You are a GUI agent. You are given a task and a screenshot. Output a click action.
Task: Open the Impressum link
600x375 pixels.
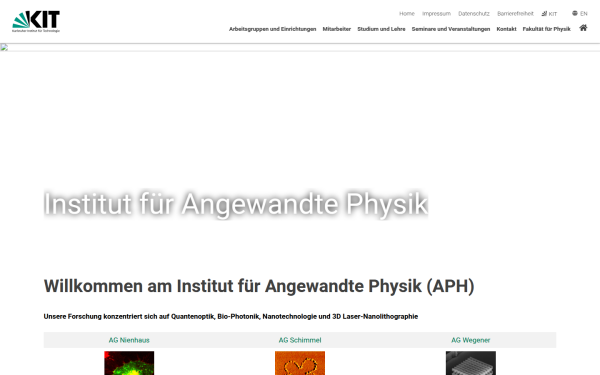point(436,14)
